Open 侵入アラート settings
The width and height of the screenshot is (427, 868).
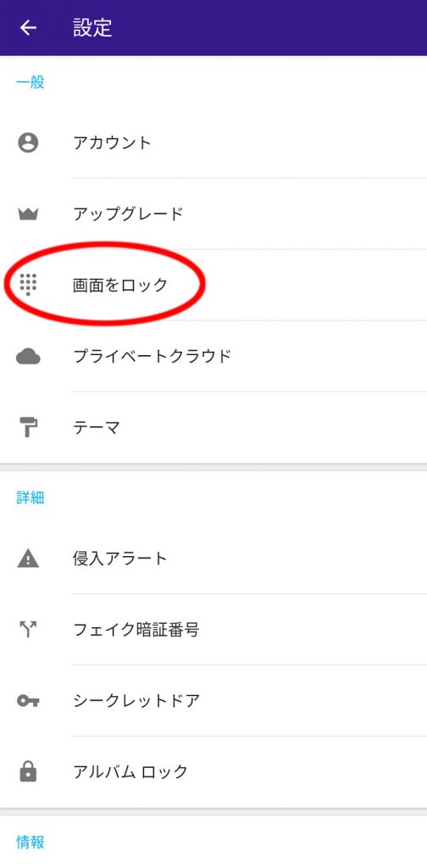213,559
